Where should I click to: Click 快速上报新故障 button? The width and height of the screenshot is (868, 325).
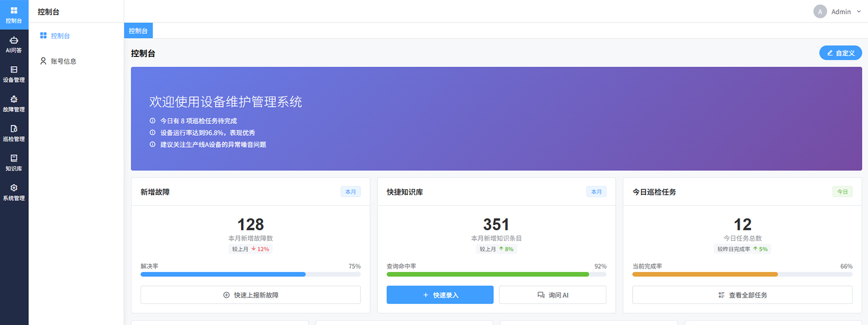250,295
